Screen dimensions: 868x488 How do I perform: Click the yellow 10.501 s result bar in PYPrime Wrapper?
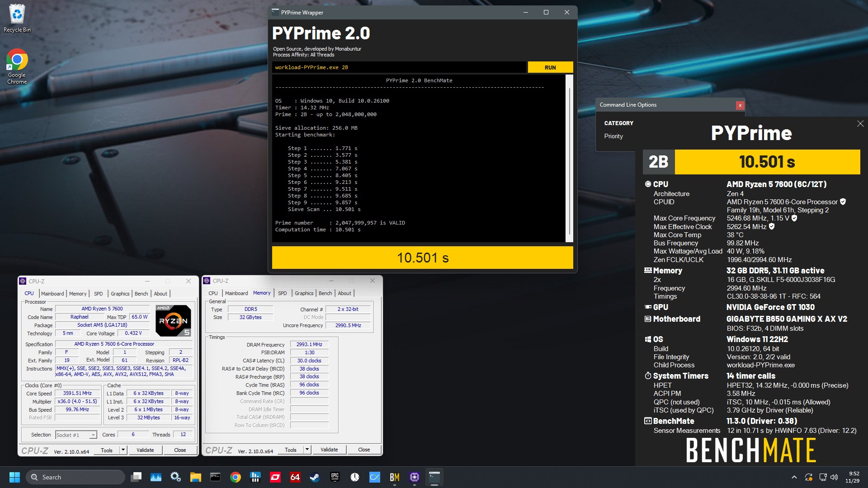422,258
